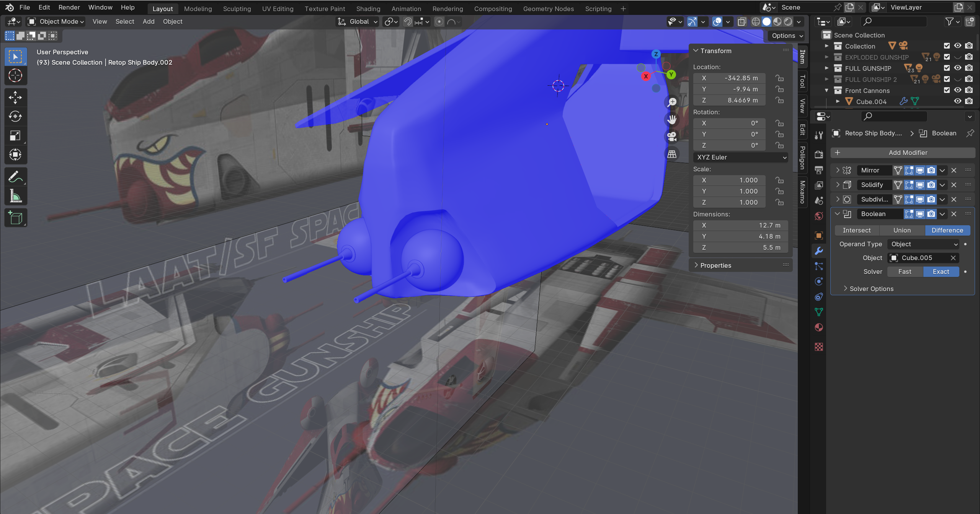Select the Move tool
The height and width of the screenshot is (514, 980).
16,98
